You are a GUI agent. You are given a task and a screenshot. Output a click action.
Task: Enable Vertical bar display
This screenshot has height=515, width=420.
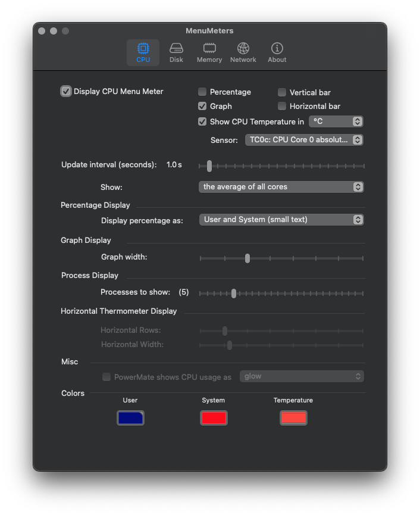[282, 92]
